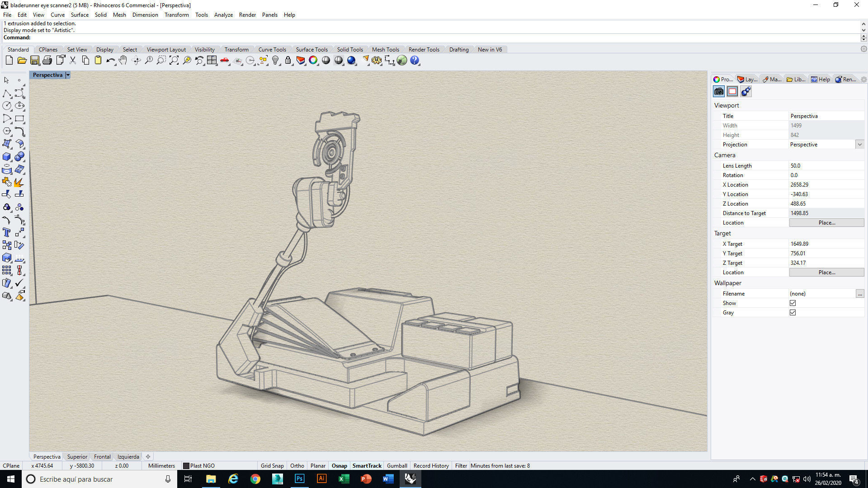Screen dimensions: 868x488
Task: Select the Text object tool
Action: pyautogui.click(x=7, y=232)
